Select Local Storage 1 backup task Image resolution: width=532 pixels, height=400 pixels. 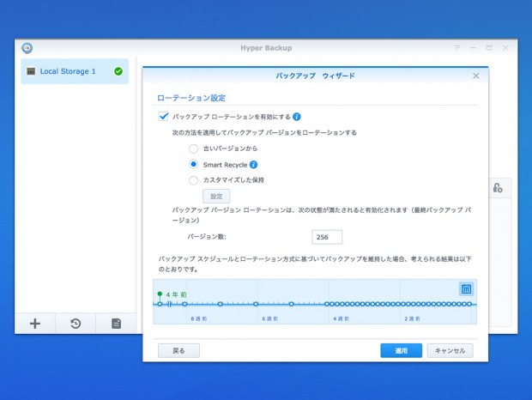(x=75, y=71)
